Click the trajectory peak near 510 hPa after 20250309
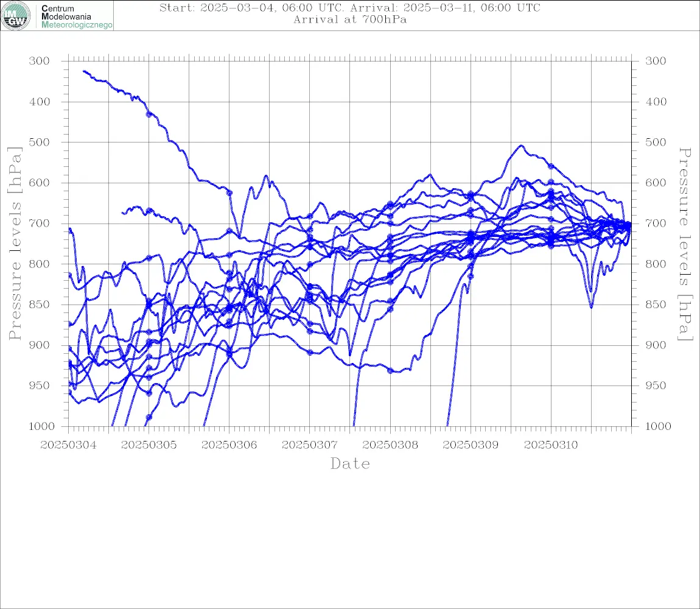Image resolution: width=700 pixels, height=609 pixels. [x=520, y=146]
